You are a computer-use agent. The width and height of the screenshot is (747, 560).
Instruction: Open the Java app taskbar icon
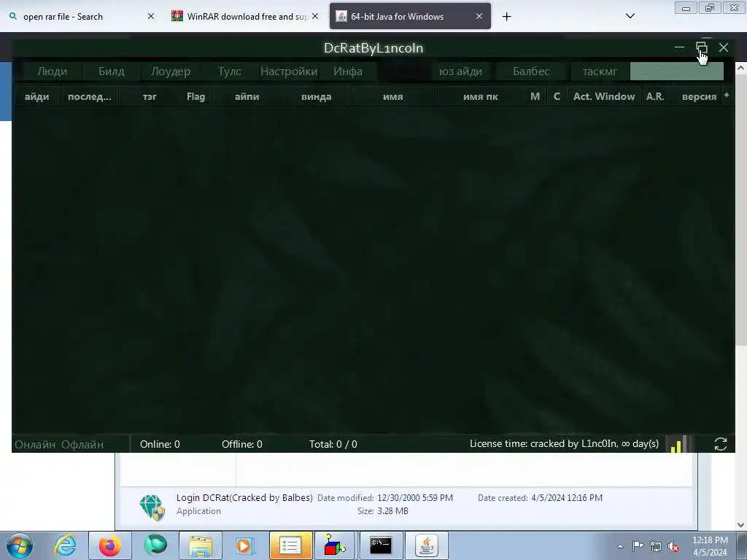(x=426, y=545)
